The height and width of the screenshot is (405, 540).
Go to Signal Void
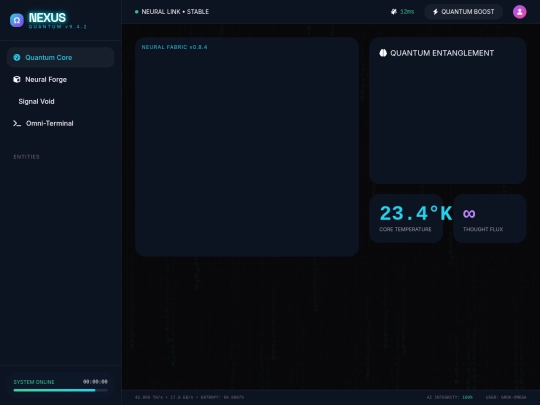pyautogui.click(x=61, y=102)
